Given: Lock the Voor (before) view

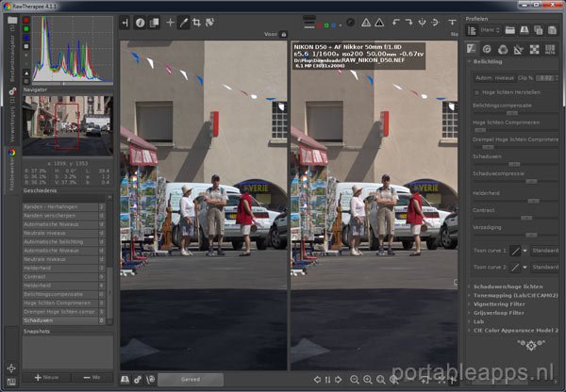Looking at the screenshot, I should tap(284, 34).
